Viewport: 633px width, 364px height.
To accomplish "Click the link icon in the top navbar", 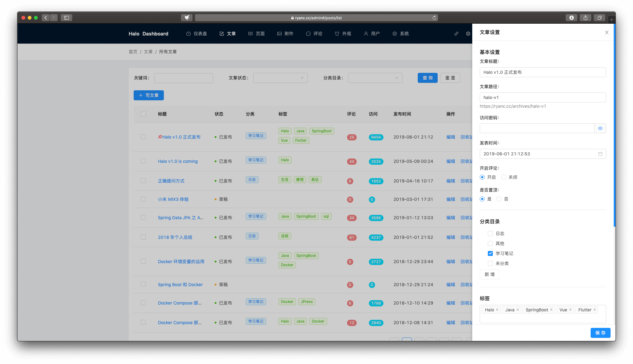I will coord(456,34).
